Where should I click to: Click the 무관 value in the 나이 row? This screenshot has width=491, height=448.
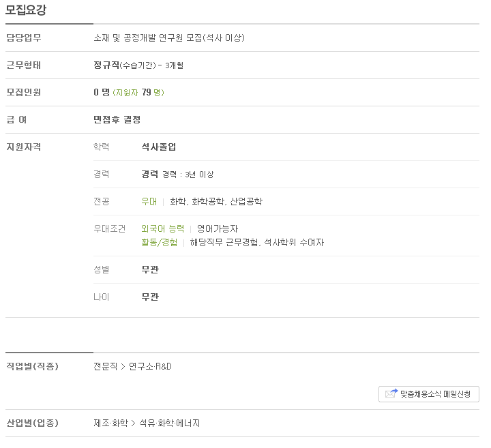pos(149,297)
